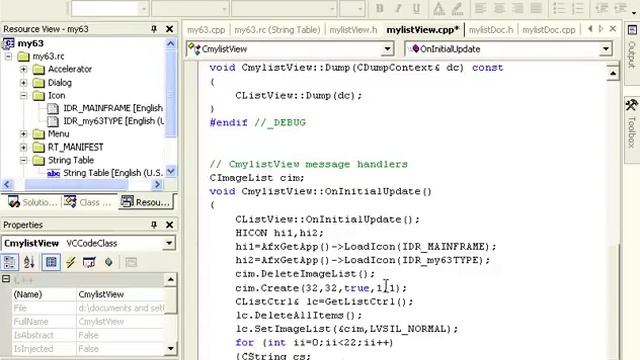This screenshot has height=360, width=640.
Task: Sort properties alphabetically
Action: point(29,262)
